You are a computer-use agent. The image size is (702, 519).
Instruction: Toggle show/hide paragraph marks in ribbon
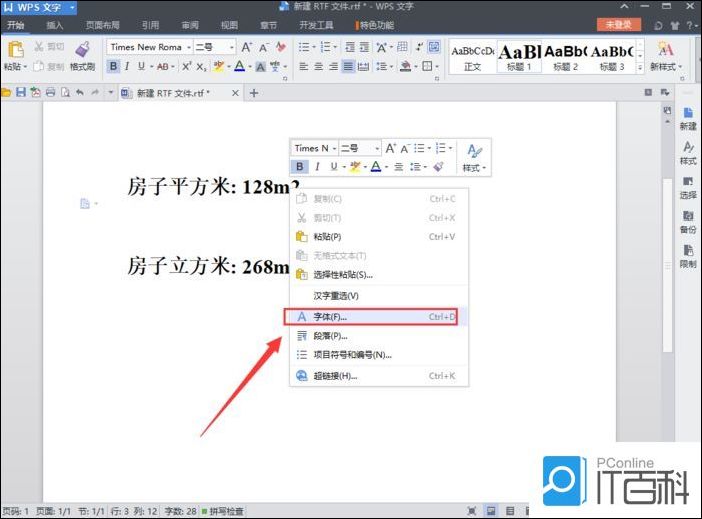tap(419, 47)
